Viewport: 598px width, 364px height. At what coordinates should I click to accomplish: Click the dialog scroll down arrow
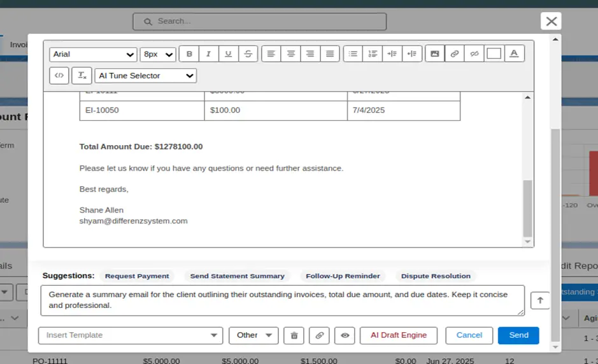[555, 347]
